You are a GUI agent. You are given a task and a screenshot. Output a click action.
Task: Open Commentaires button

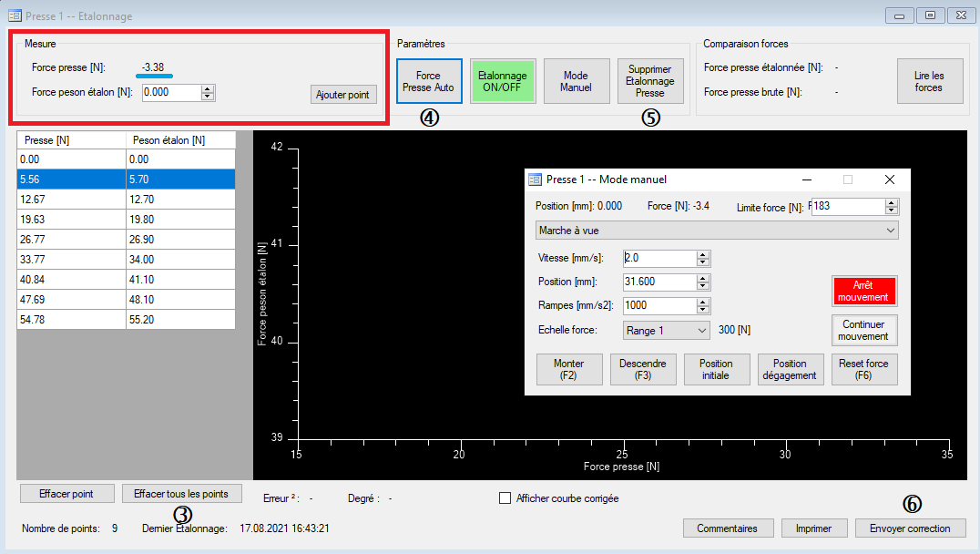coord(728,528)
